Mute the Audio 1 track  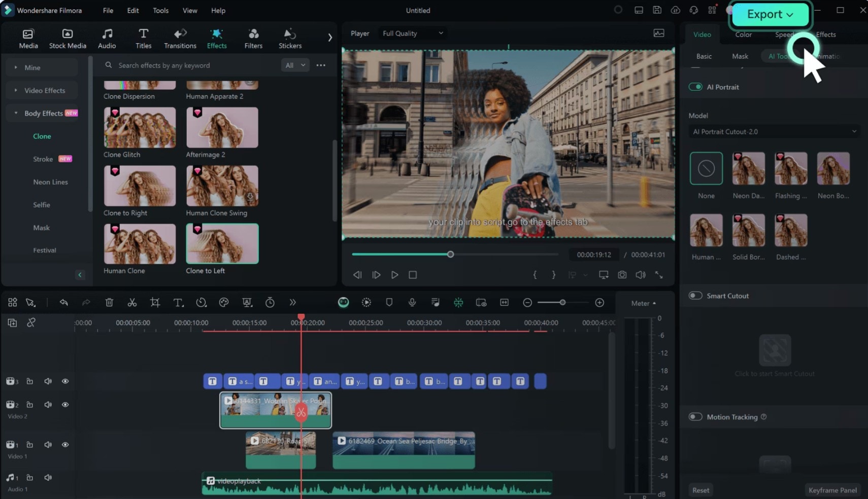click(48, 478)
